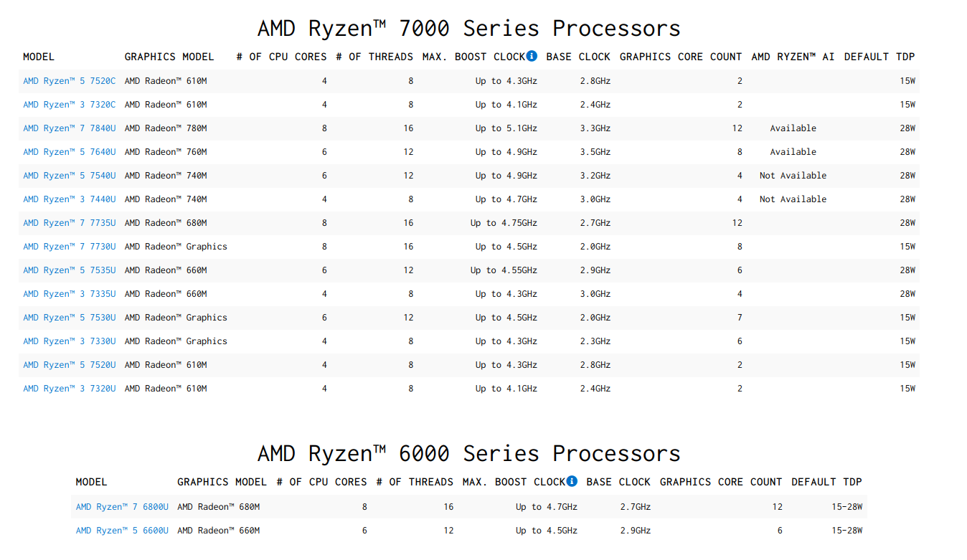The width and height of the screenshot is (967, 560).
Task: Click the 7000 Series Default TDP column header
Action: tap(879, 57)
